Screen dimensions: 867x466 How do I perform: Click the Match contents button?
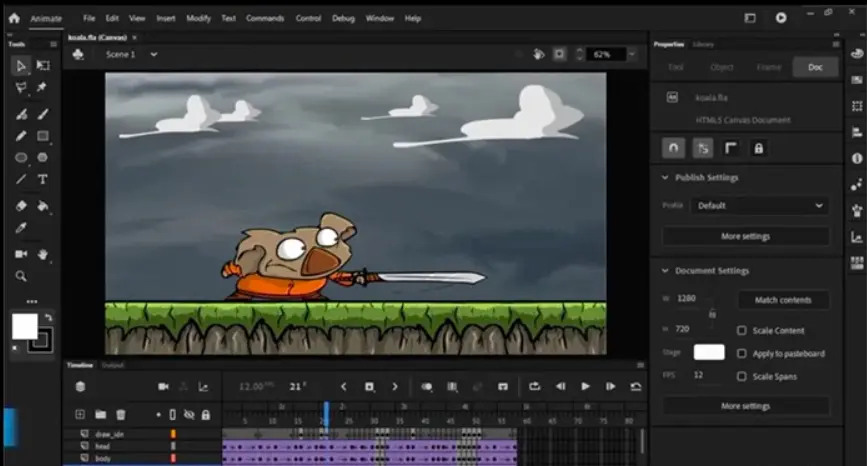tap(783, 300)
